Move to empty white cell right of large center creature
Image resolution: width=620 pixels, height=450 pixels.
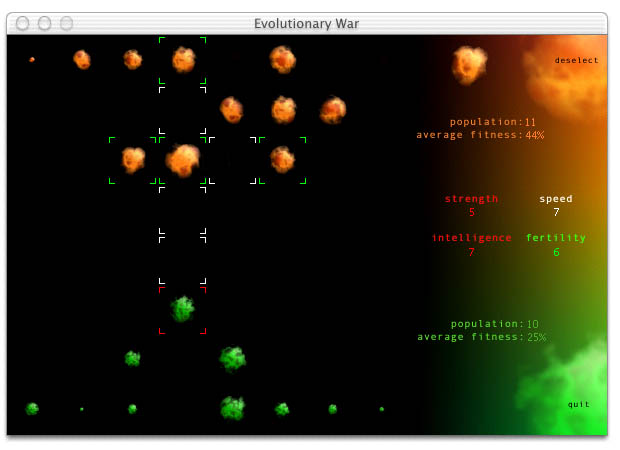(232, 160)
